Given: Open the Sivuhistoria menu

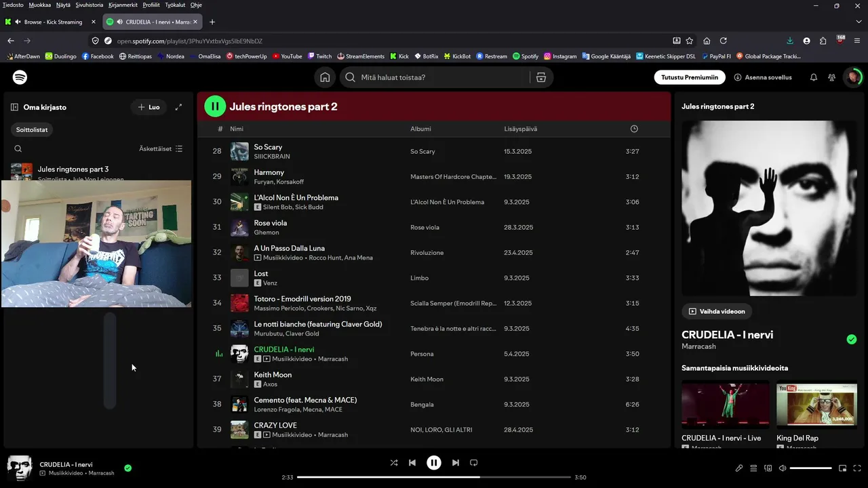Looking at the screenshot, I should (90, 5).
